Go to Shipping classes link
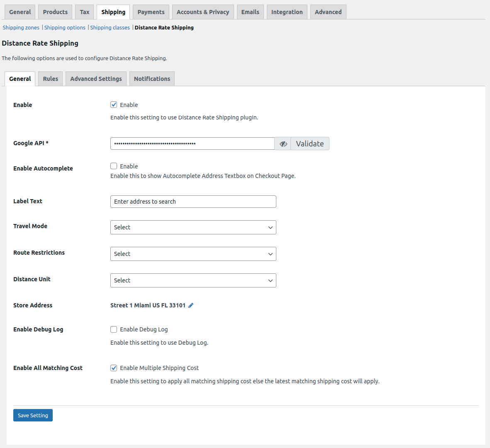 (x=110, y=27)
